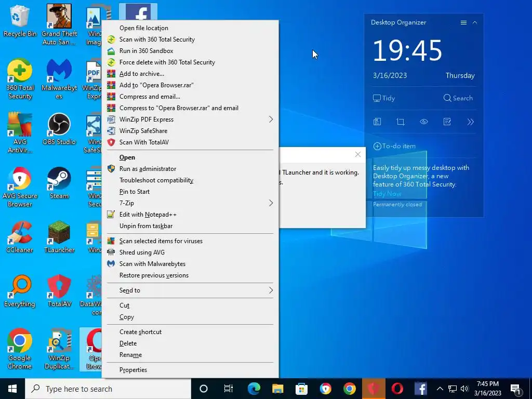Click the note edit icon in Desktop Organizer
The height and width of the screenshot is (399, 532).
click(x=447, y=122)
